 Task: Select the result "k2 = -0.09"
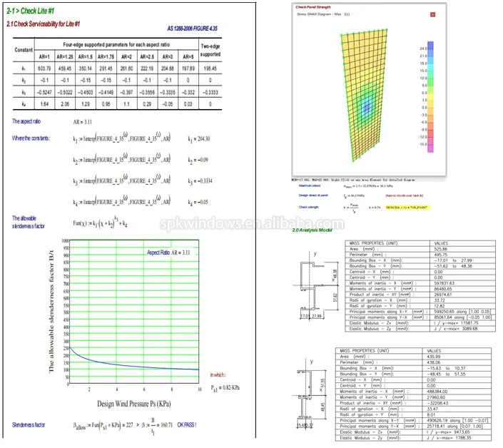[x=198, y=160]
